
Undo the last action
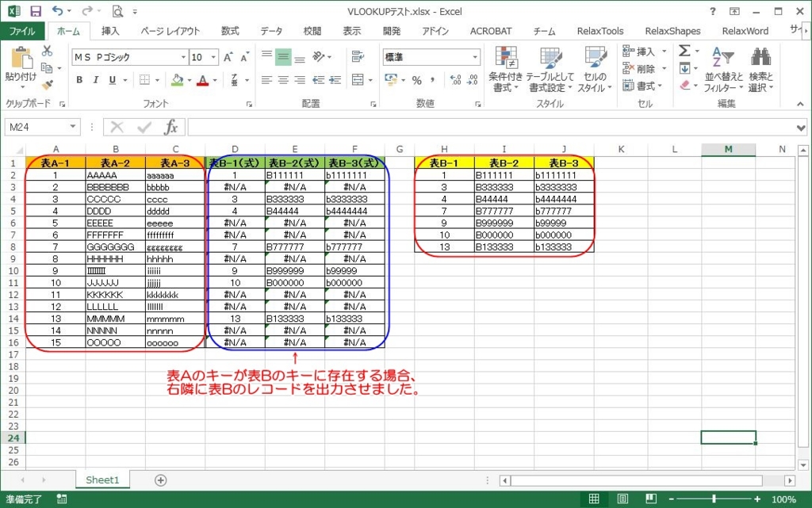coord(57,11)
